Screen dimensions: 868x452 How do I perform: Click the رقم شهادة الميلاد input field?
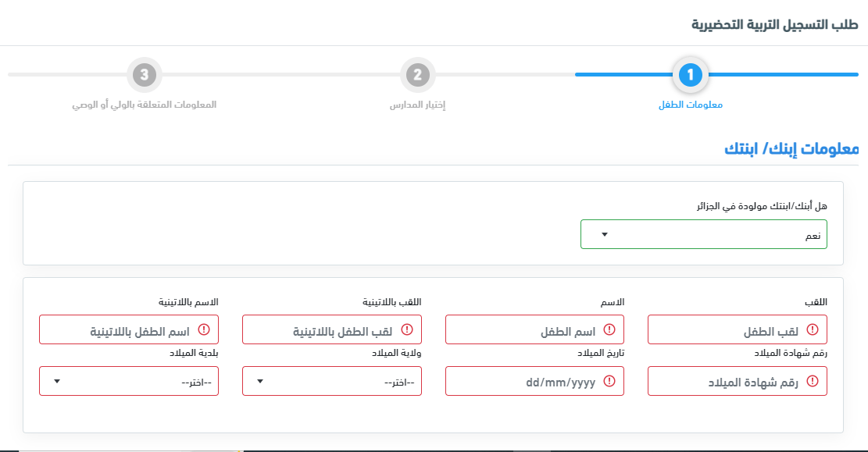tap(738, 381)
